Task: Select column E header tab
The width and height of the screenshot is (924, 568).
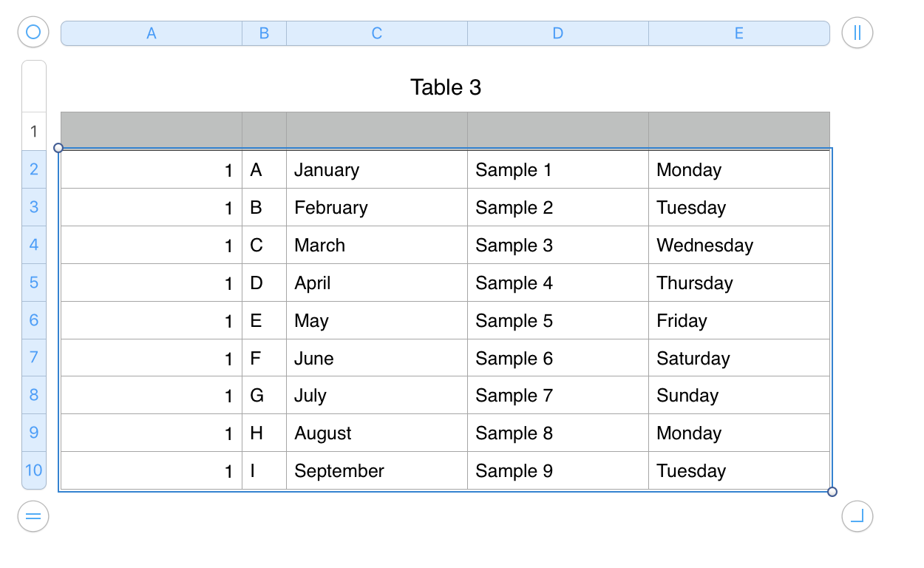Action: [739, 33]
